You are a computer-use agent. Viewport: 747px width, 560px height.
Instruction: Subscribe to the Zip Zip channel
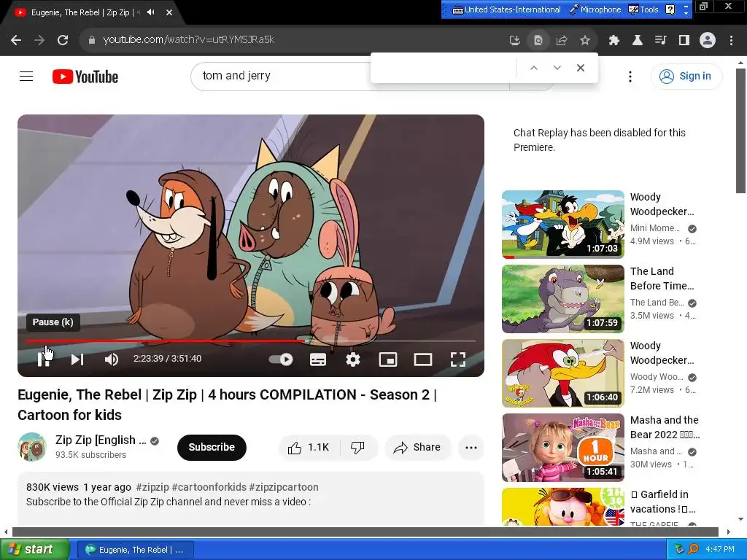[x=212, y=447]
